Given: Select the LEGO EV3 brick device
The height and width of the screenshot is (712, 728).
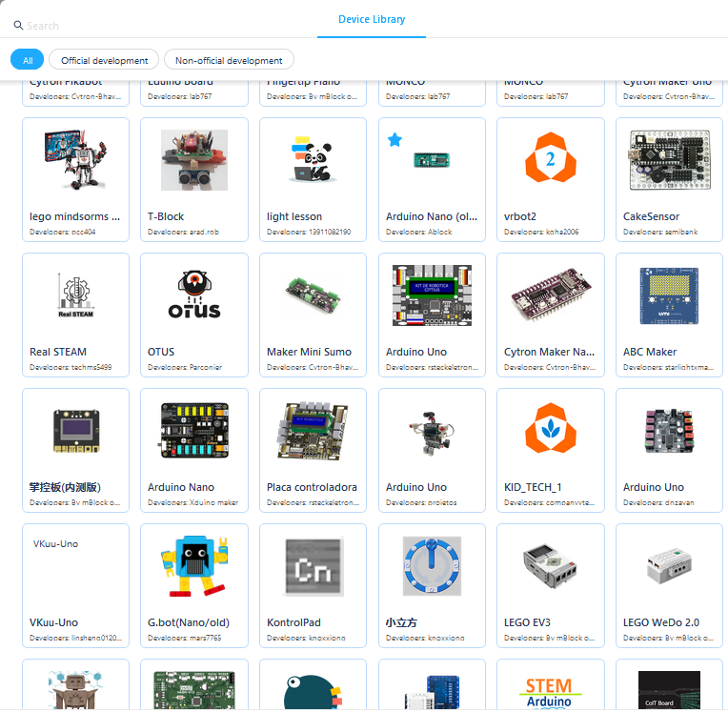Looking at the screenshot, I should click(x=551, y=585).
